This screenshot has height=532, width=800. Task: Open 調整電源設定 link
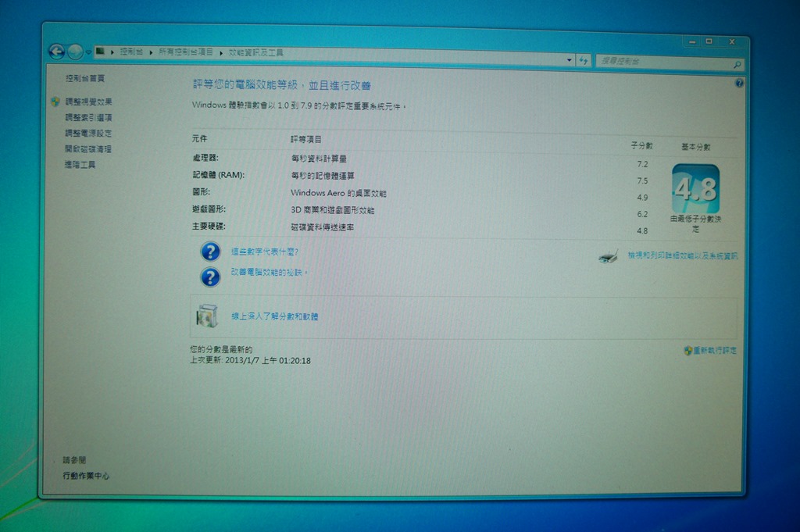click(87, 133)
